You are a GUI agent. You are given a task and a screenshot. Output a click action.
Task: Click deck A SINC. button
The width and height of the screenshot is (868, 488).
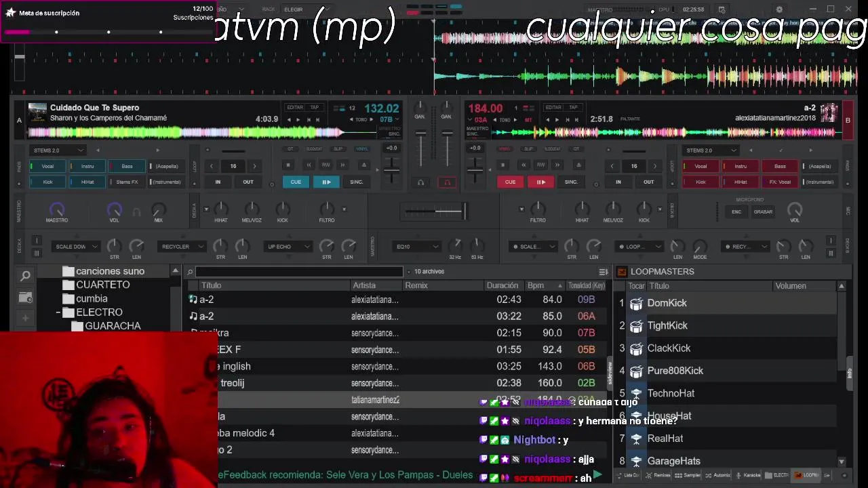[x=357, y=182]
